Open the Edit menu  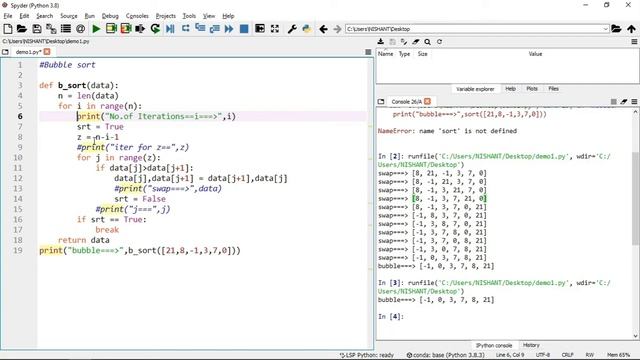coord(24,16)
